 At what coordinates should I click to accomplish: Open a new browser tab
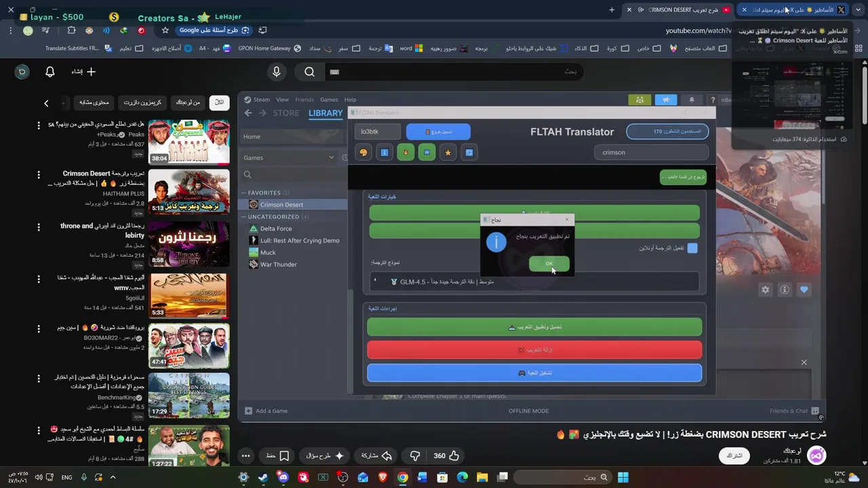(x=612, y=9)
